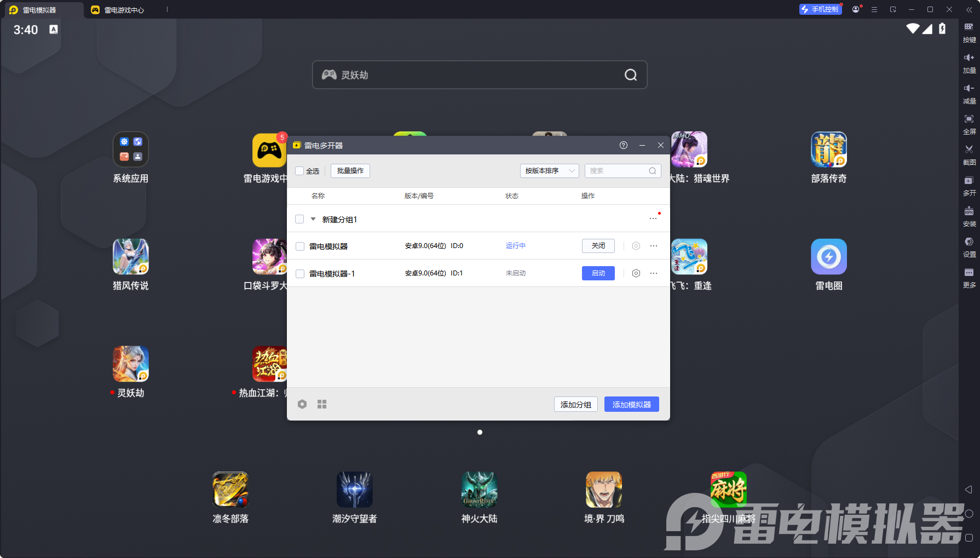Open the hamburger menu in the title bar
The image size is (980, 558).
point(874,10)
